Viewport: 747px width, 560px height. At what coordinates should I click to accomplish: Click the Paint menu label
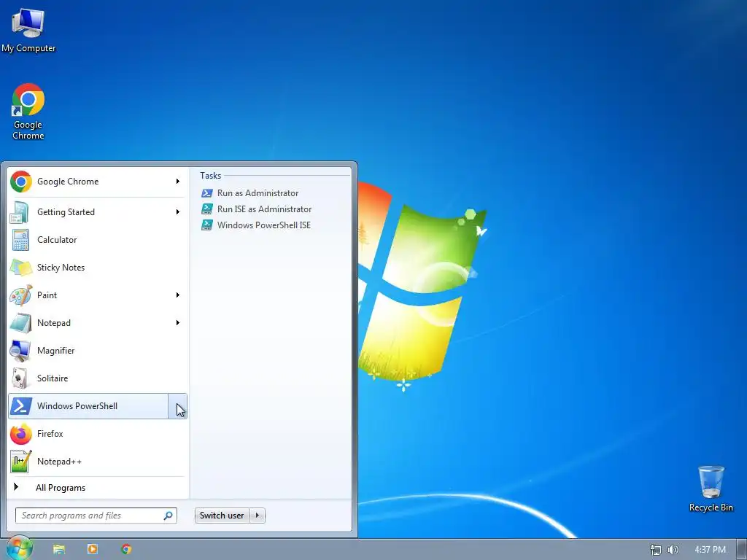pyautogui.click(x=47, y=295)
